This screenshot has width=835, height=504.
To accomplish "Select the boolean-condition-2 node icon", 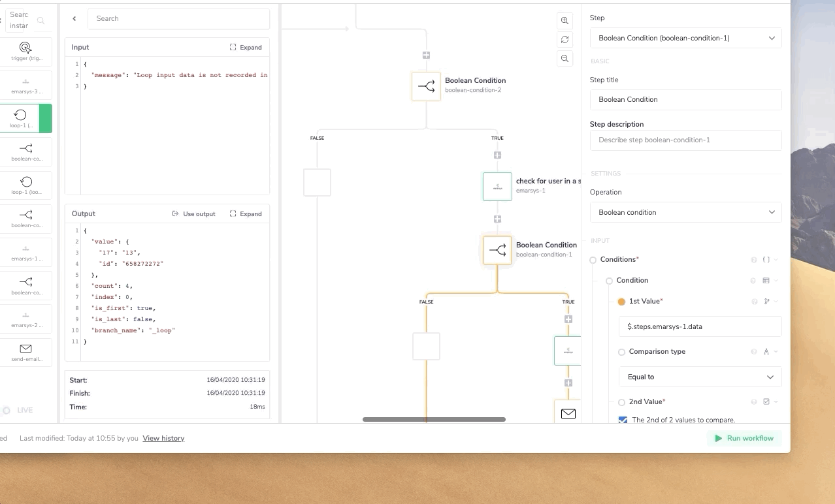I will point(426,86).
